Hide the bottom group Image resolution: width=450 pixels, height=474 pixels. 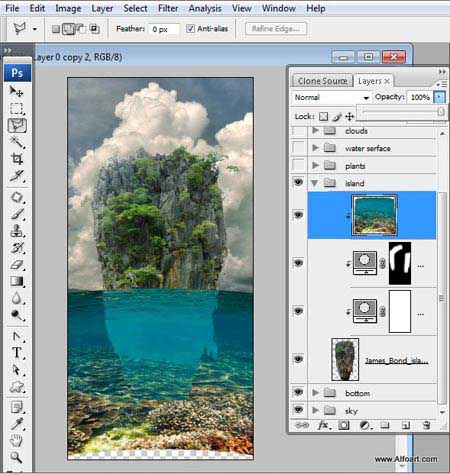[x=298, y=392]
